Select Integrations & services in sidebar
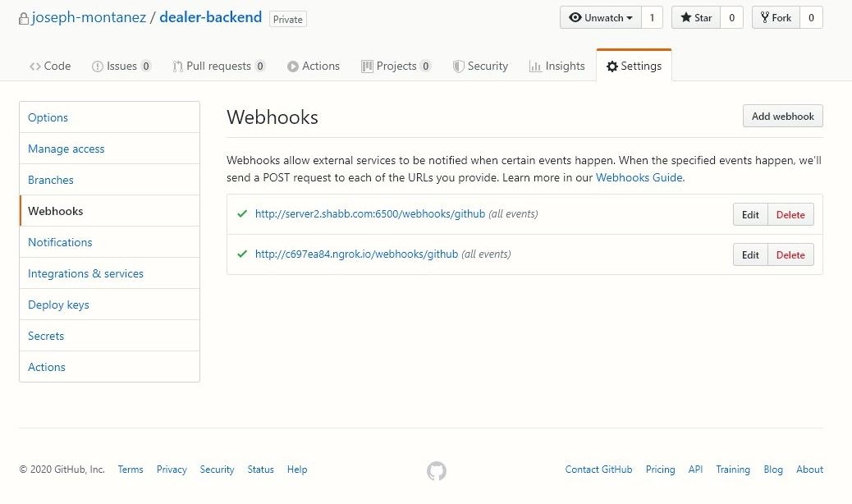The width and height of the screenshot is (852, 504). pos(109,273)
